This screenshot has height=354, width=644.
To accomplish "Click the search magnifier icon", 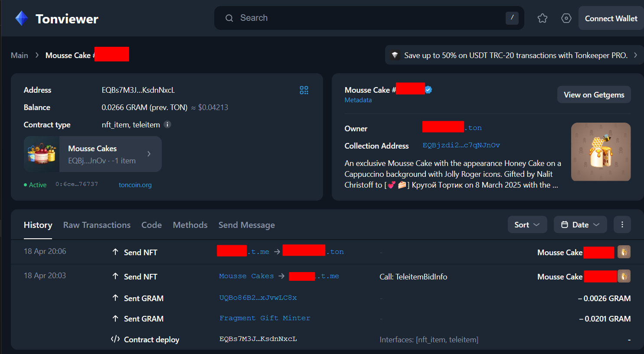I will coord(229,18).
